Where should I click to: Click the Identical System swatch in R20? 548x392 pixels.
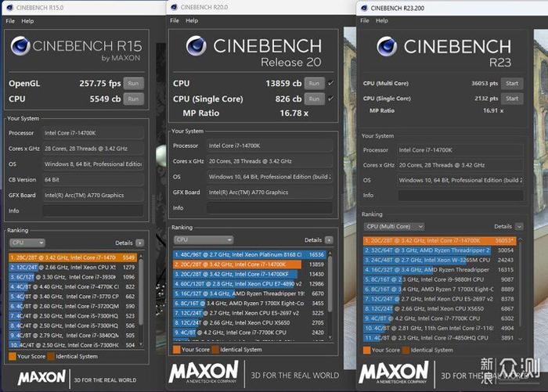click(215, 350)
